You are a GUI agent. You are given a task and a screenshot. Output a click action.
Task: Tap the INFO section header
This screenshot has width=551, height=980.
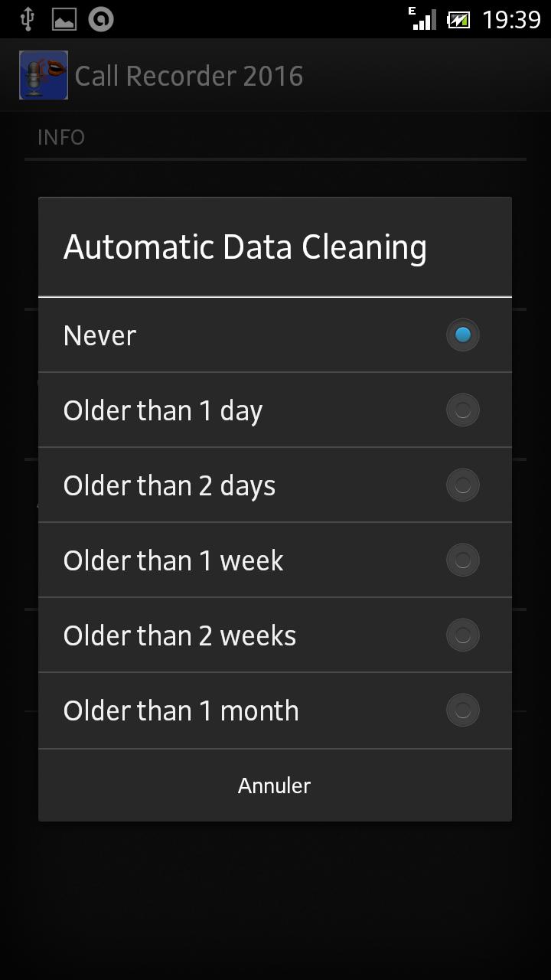(x=61, y=137)
